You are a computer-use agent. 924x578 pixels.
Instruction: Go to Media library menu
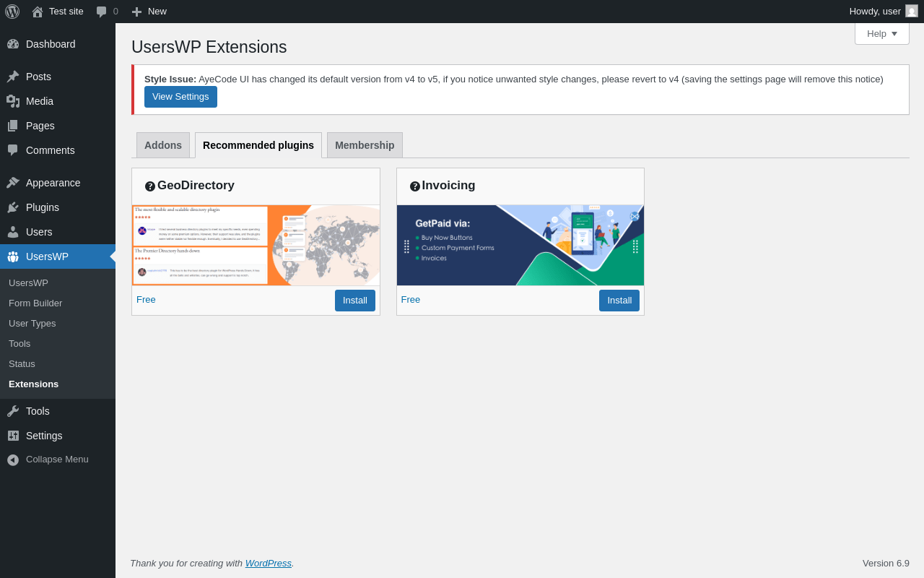click(x=58, y=101)
